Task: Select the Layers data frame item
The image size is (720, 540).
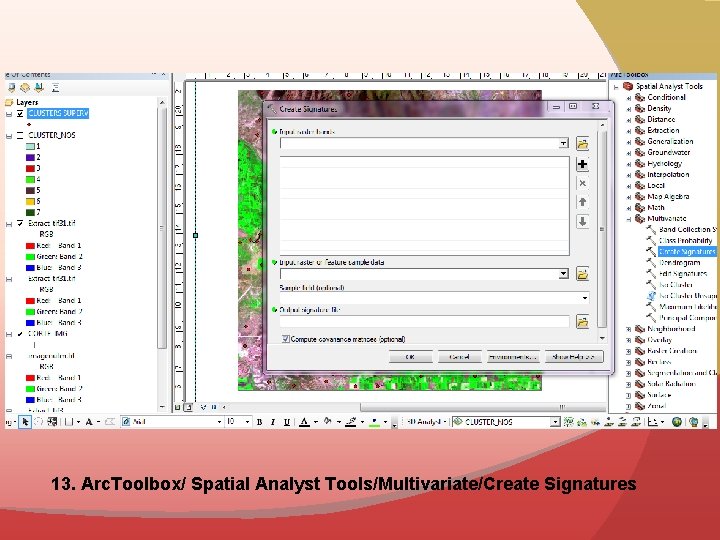Action: pos(27,102)
